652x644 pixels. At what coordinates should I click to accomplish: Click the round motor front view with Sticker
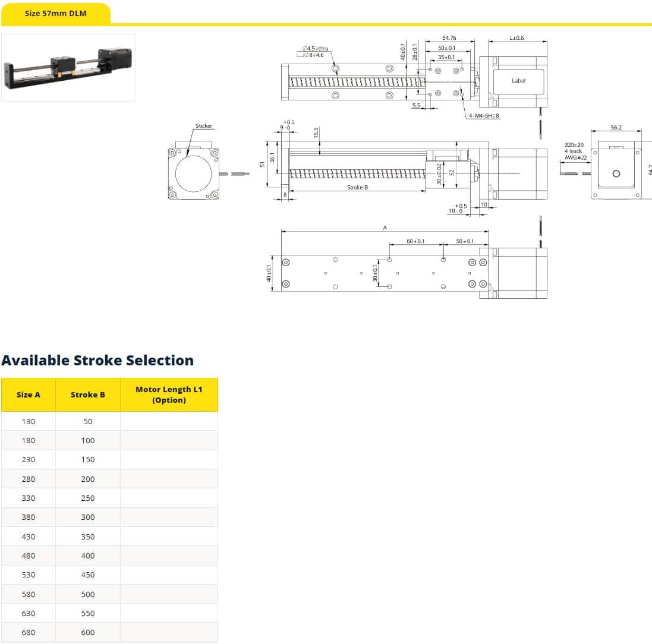[193, 173]
